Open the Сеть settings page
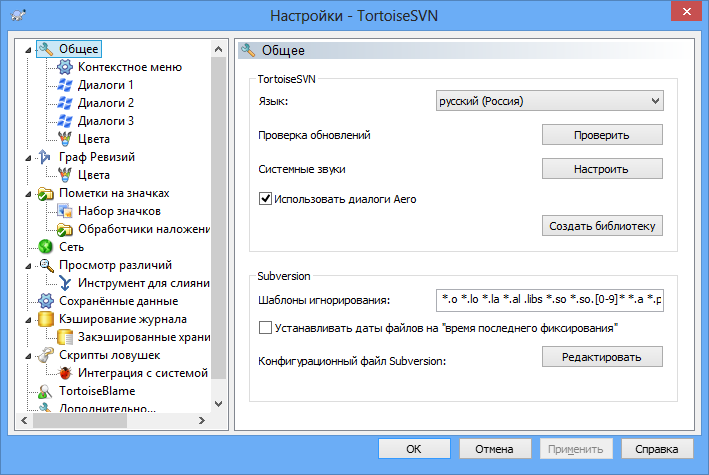This screenshot has width=709, height=475. pos(71,247)
